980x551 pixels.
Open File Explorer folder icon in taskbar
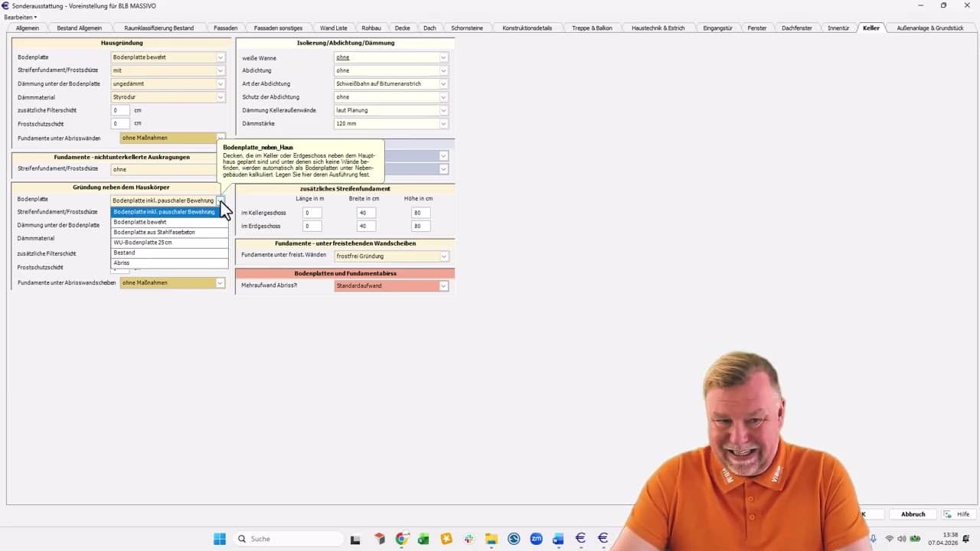tap(491, 539)
